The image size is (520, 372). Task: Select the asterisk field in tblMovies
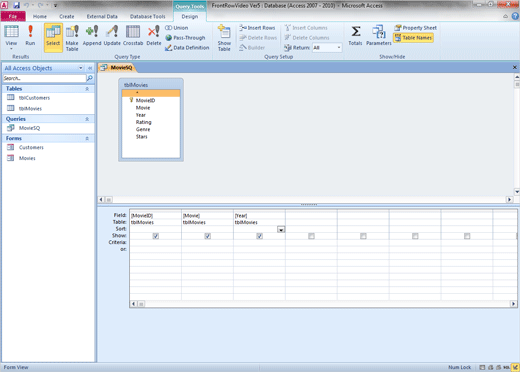click(151, 93)
